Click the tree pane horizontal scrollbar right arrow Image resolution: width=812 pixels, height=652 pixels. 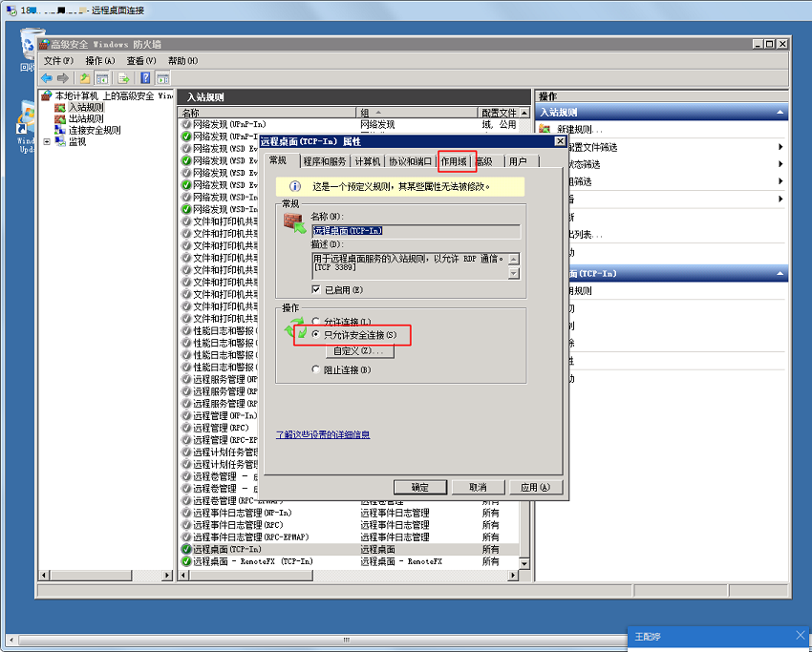click(x=167, y=575)
